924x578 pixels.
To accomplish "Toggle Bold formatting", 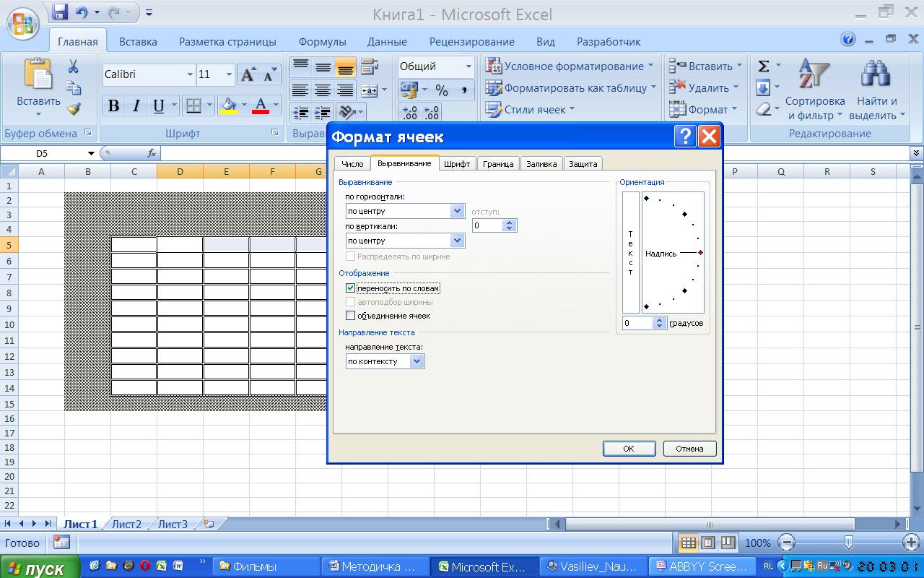I will point(113,106).
